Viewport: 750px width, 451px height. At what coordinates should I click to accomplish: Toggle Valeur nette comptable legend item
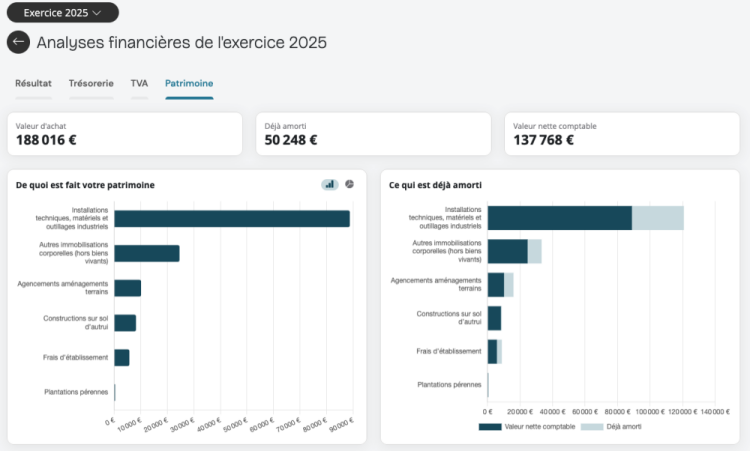(527, 427)
